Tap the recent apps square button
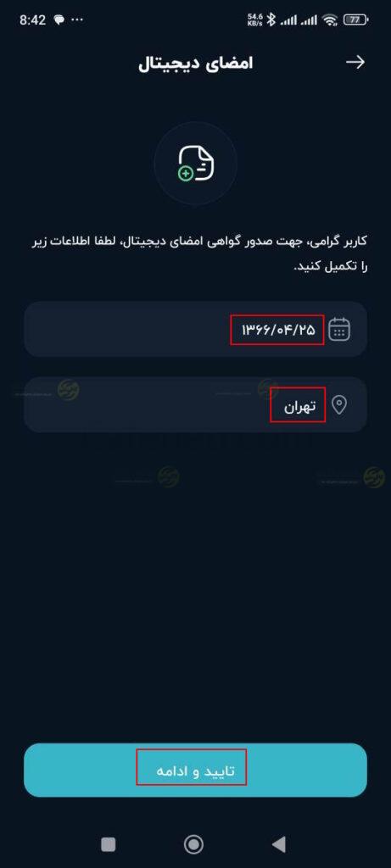This screenshot has width=391, height=868. click(x=109, y=843)
